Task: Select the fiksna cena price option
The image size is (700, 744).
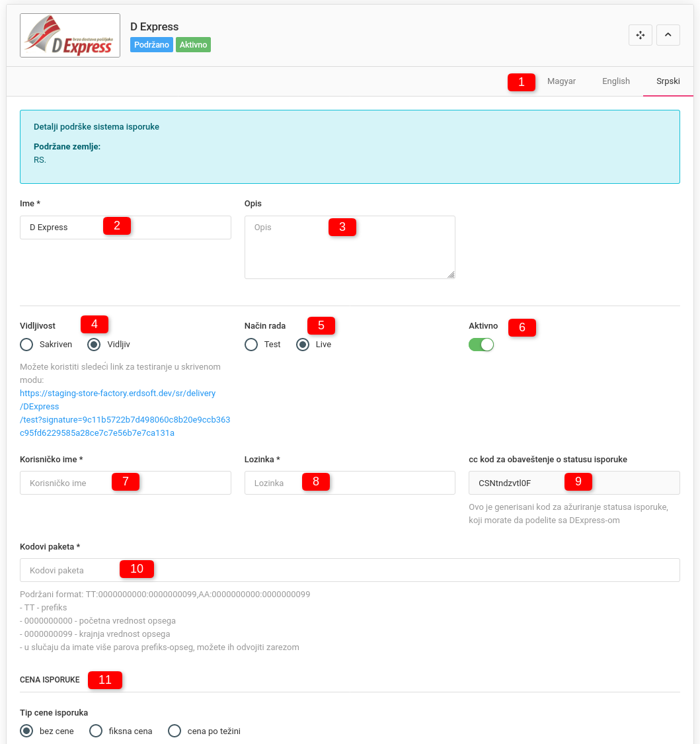Action: coord(96,731)
